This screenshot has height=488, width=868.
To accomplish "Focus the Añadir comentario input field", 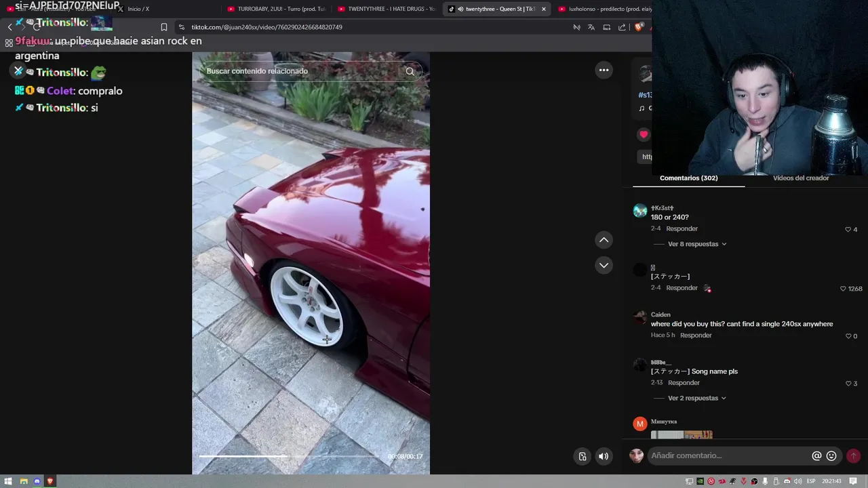I will click(729, 455).
